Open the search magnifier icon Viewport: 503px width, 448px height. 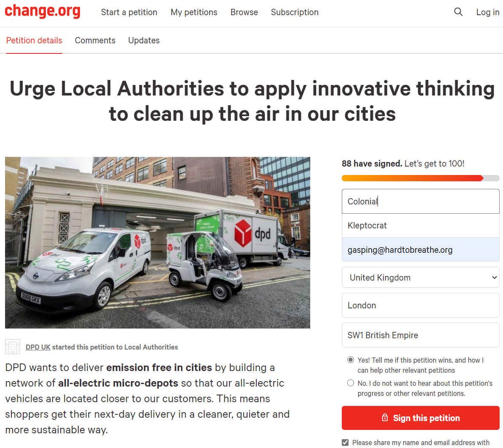pos(458,12)
